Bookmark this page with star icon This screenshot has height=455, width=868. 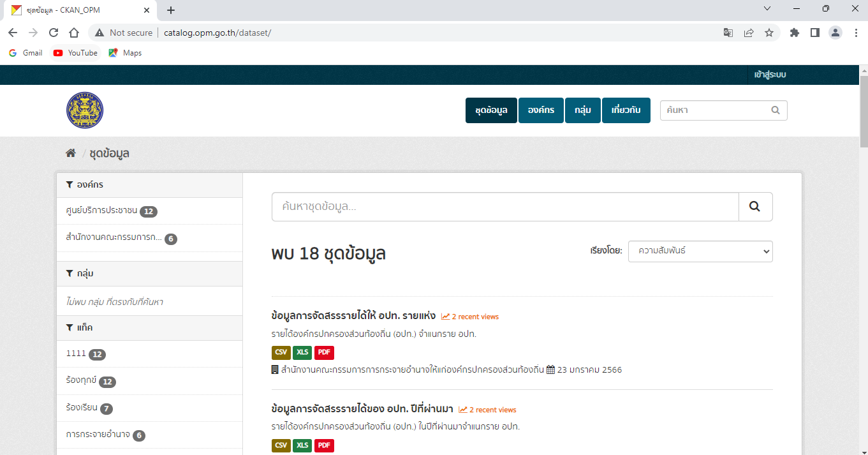pyautogui.click(x=769, y=33)
